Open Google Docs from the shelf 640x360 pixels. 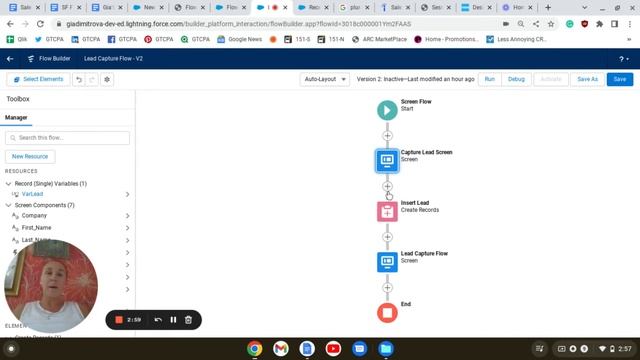tap(307, 349)
